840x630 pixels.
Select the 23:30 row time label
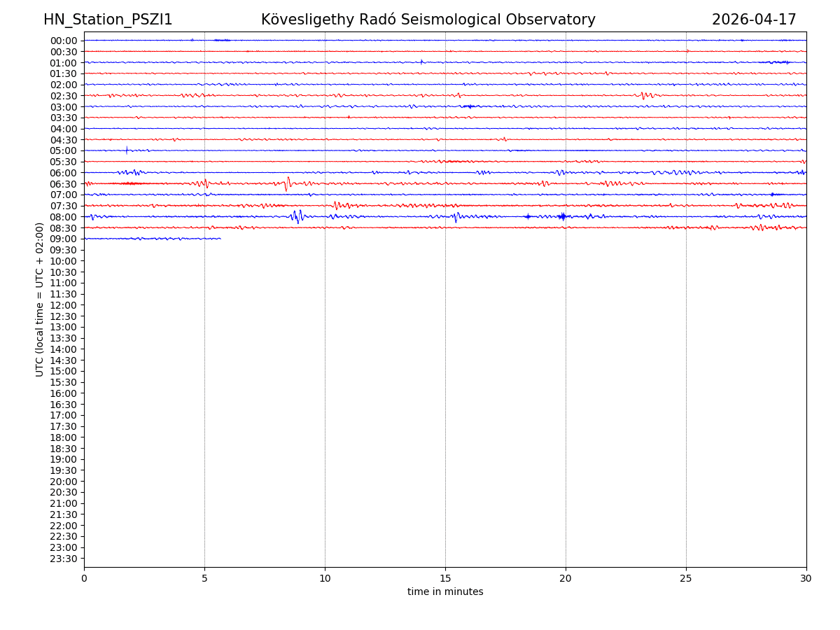point(64,559)
